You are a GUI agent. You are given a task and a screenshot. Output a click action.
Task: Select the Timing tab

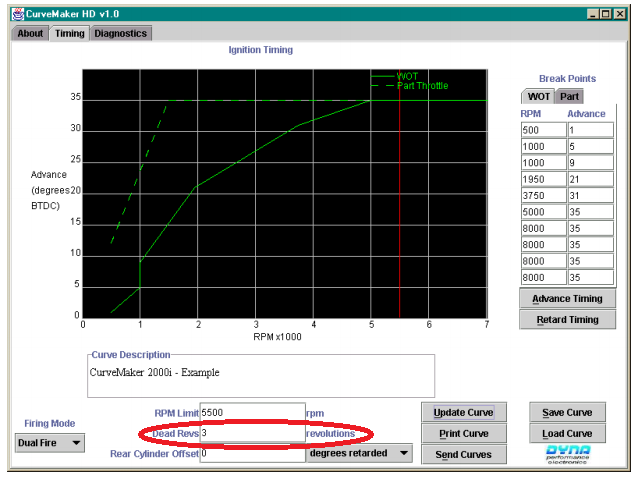click(70, 33)
